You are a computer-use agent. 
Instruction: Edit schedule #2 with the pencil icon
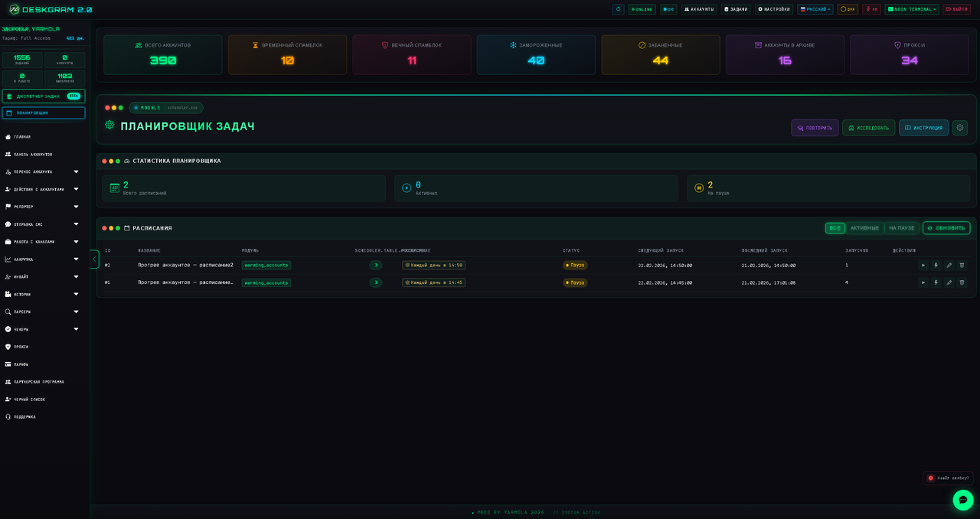[949, 266]
